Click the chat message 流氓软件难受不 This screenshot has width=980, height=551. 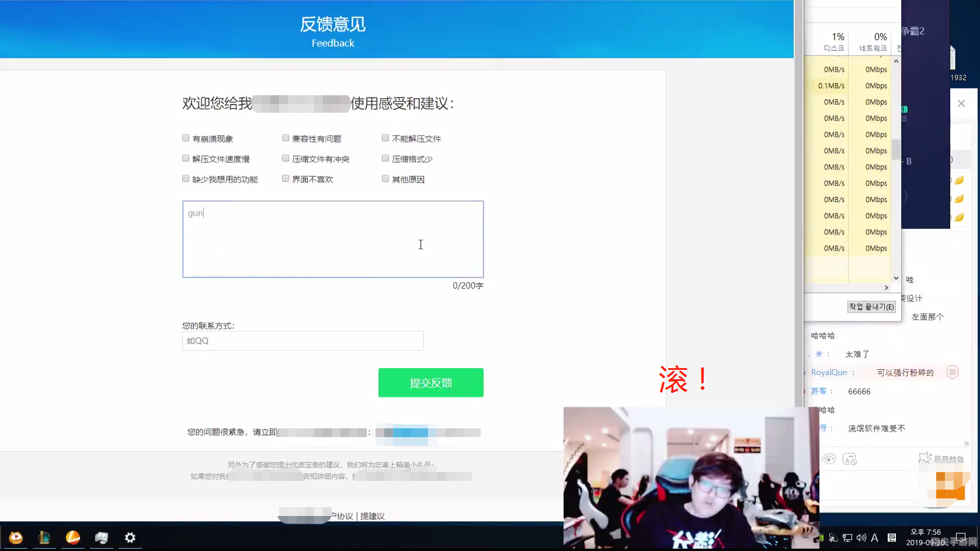[877, 428]
